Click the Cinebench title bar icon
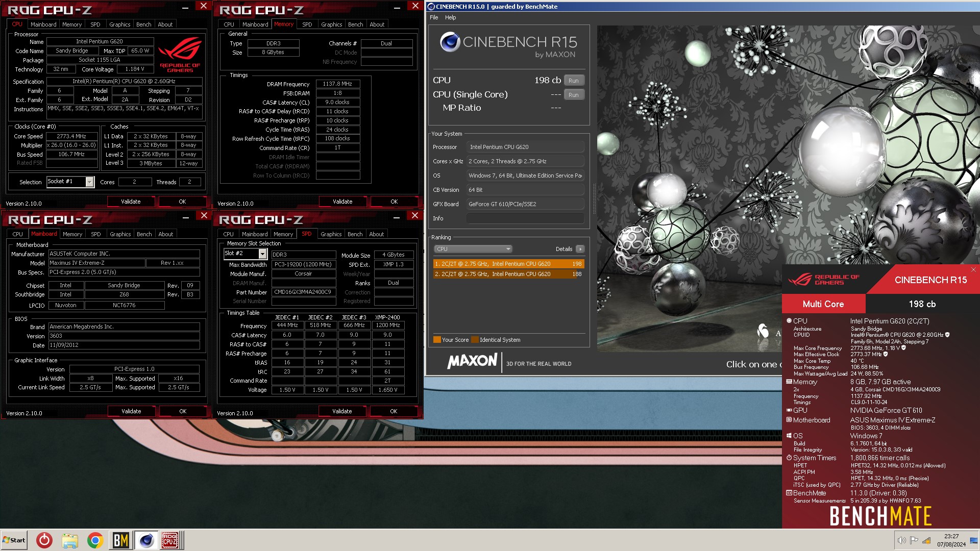 pyautogui.click(x=431, y=7)
